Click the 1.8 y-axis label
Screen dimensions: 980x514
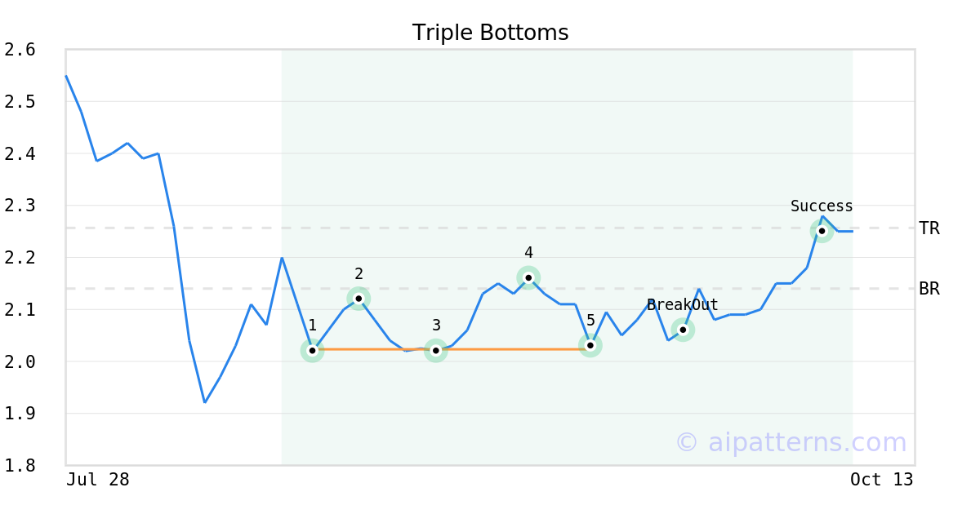(x=20, y=466)
